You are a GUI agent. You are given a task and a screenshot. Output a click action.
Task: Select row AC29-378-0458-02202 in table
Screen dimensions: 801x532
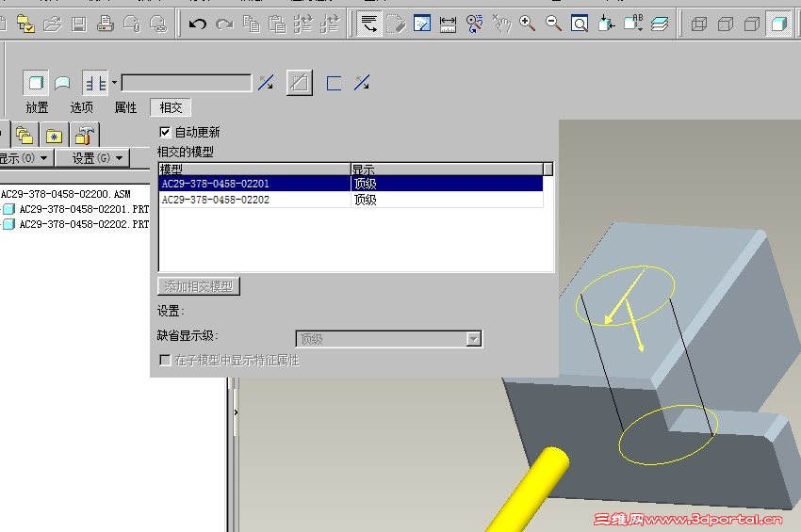tap(351, 200)
